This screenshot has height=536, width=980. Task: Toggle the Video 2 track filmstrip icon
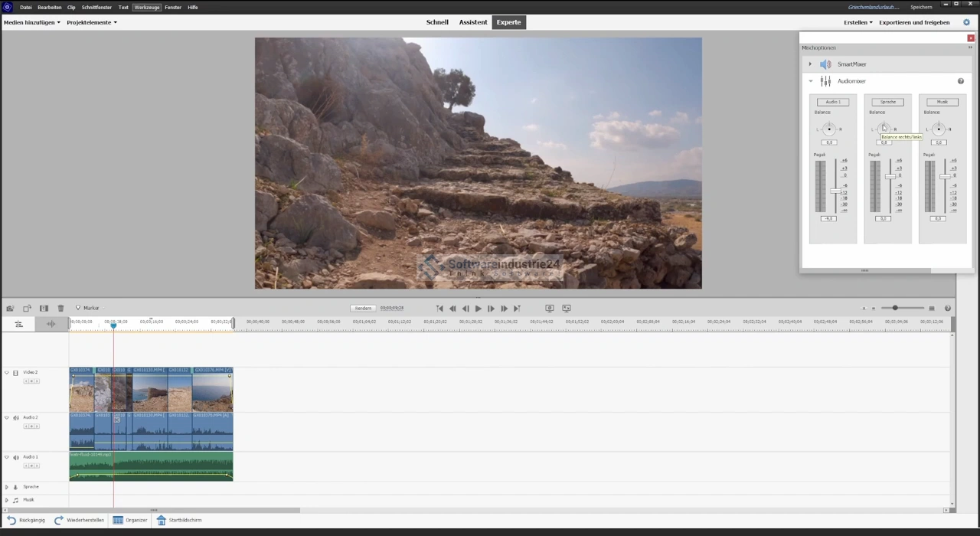[x=15, y=373]
